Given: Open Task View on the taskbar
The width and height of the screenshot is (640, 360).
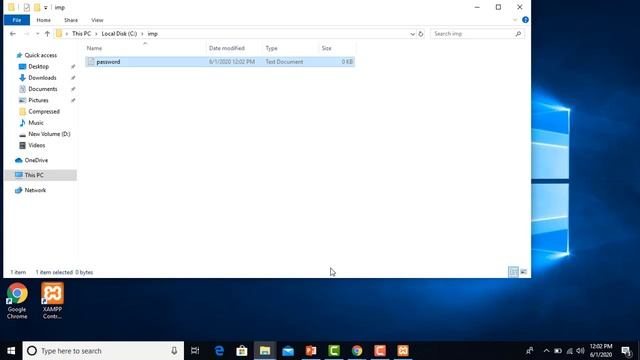Looking at the screenshot, I should click(x=195, y=351).
